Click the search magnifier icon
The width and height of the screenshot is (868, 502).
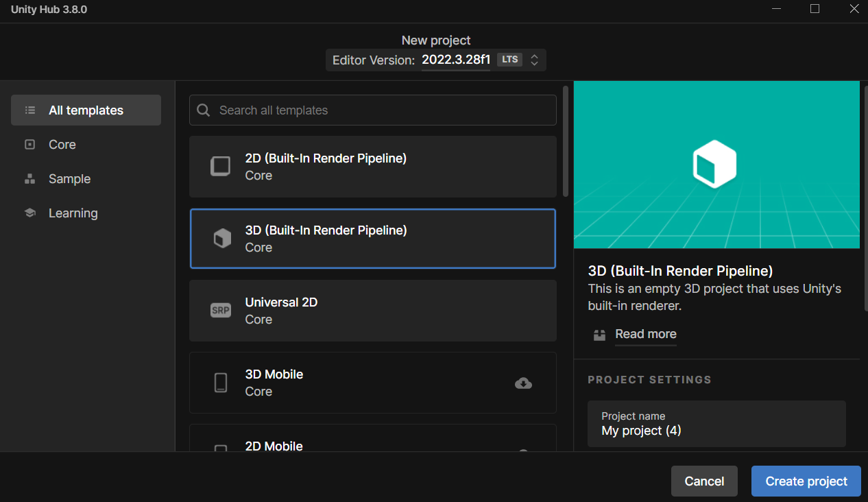(204, 110)
